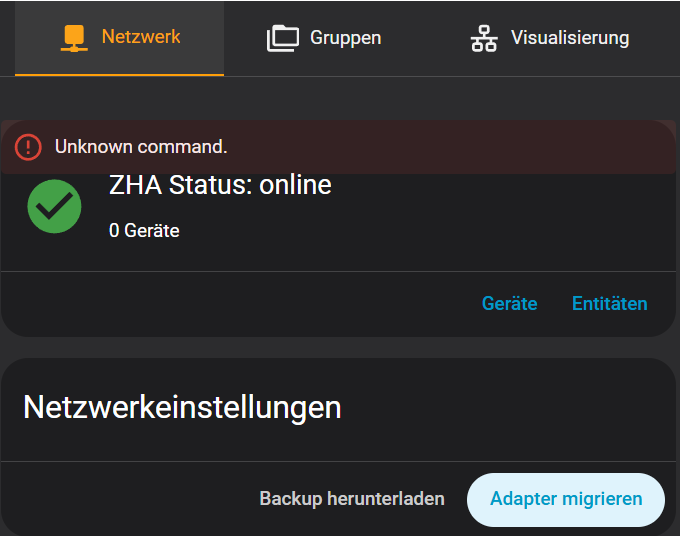Click the Visualisierung network diagram icon

pos(484,38)
